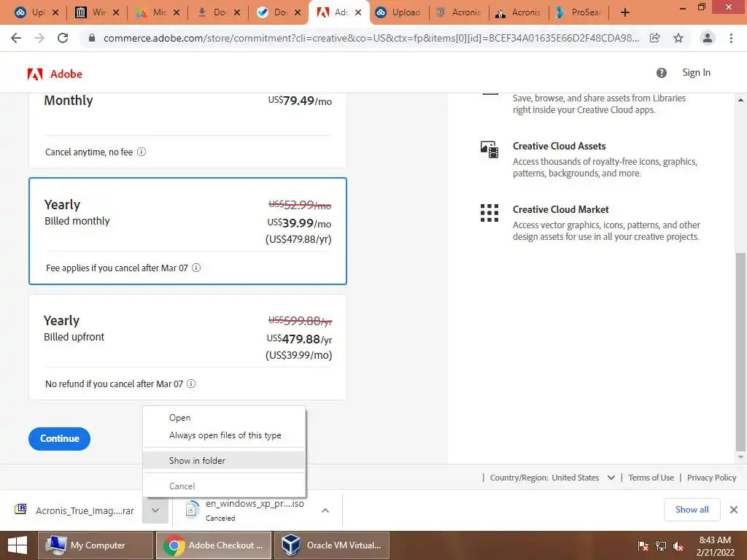This screenshot has height=560, width=747.
Task: Click the Adobe logo in the header
Action: (x=55, y=74)
